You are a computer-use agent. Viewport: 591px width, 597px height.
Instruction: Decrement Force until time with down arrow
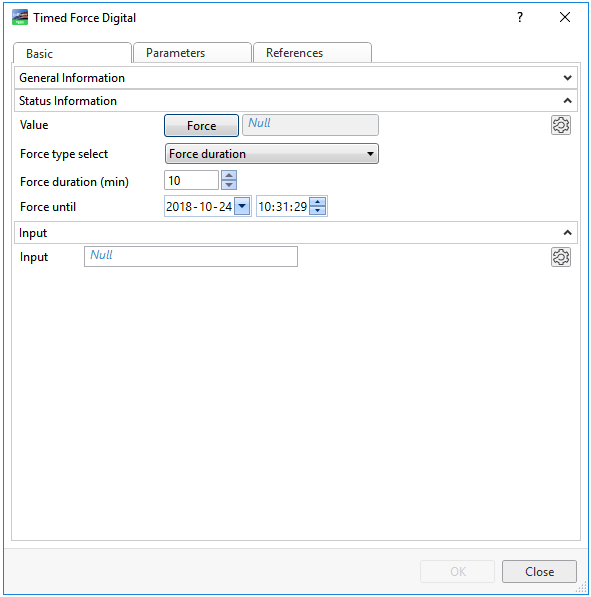coord(318,211)
